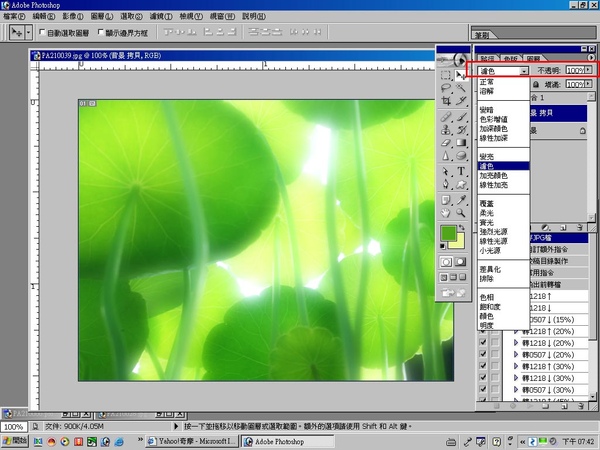Toggle checkbox for 轉0507↓(30%) action
Screen dimensions: 600x450
coord(483,389)
